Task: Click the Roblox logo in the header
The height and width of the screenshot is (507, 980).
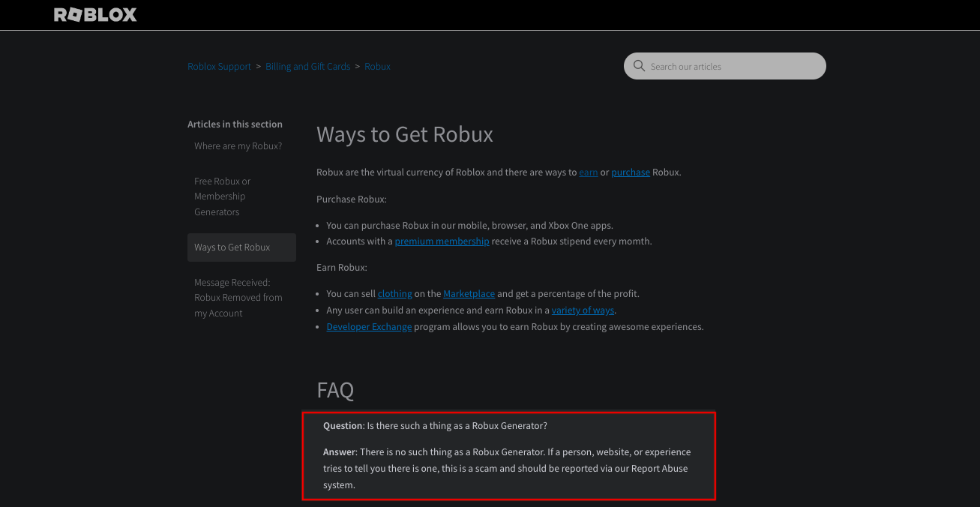Action: click(95, 14)
